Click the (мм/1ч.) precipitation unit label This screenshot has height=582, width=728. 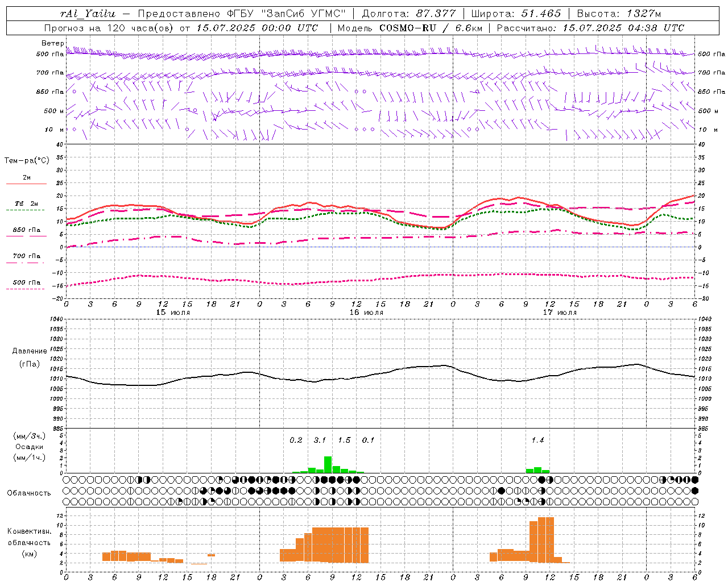click(x=30, y=458)
